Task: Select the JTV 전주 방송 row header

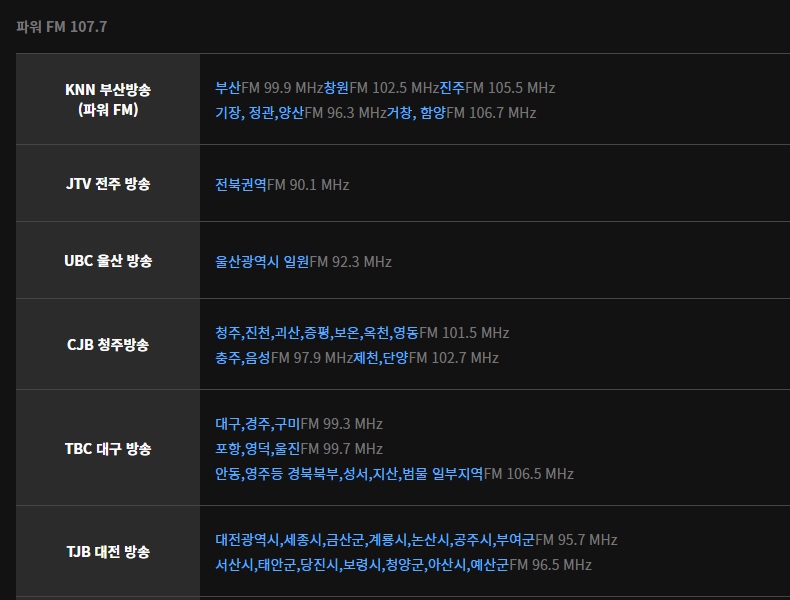Action: click(108, 183)
